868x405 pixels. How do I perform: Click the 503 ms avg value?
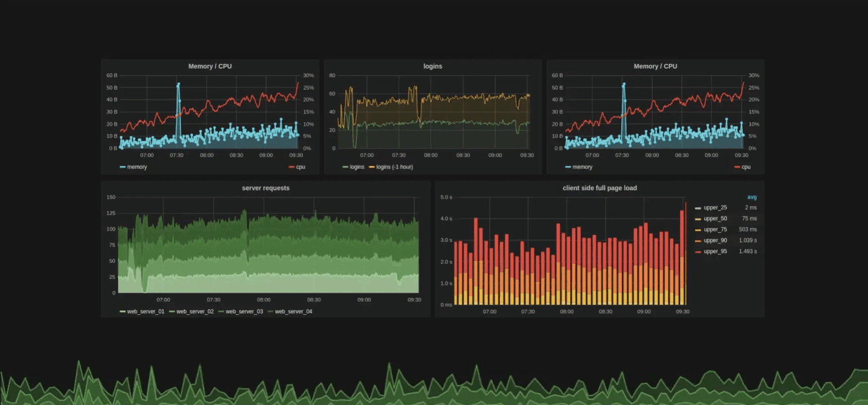coord(749,229)
